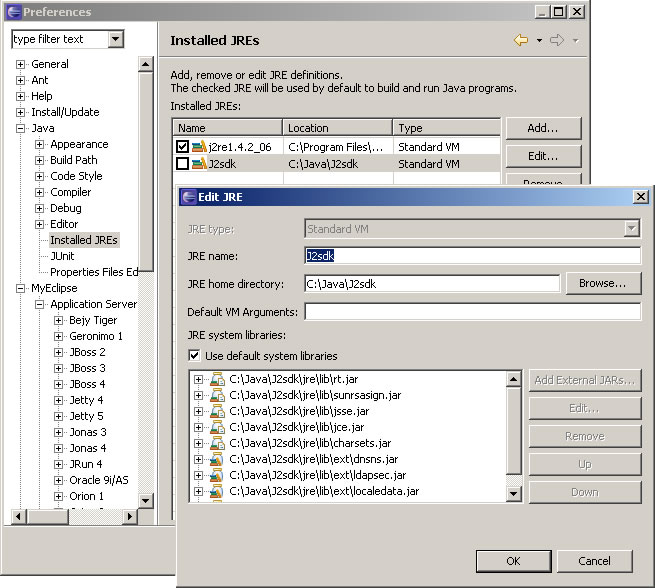Expand the Oracle 9i/AS node
This screenshot has height=588, width=655.
coord(58,480)
